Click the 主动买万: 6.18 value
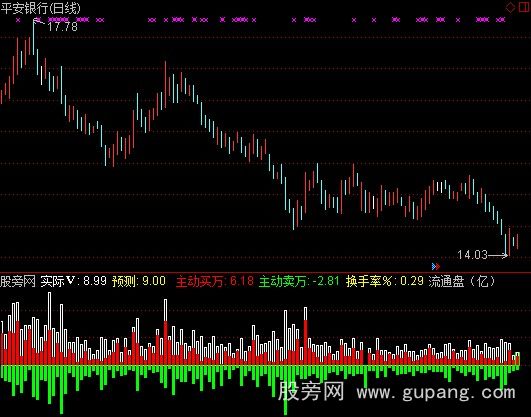The image size is (531, 417). click(x=215, y=281)
